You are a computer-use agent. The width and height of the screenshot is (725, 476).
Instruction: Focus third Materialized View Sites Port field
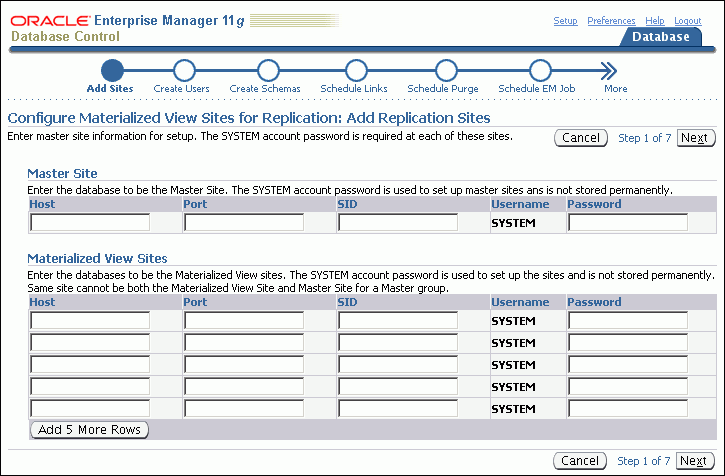pos(244,364)
